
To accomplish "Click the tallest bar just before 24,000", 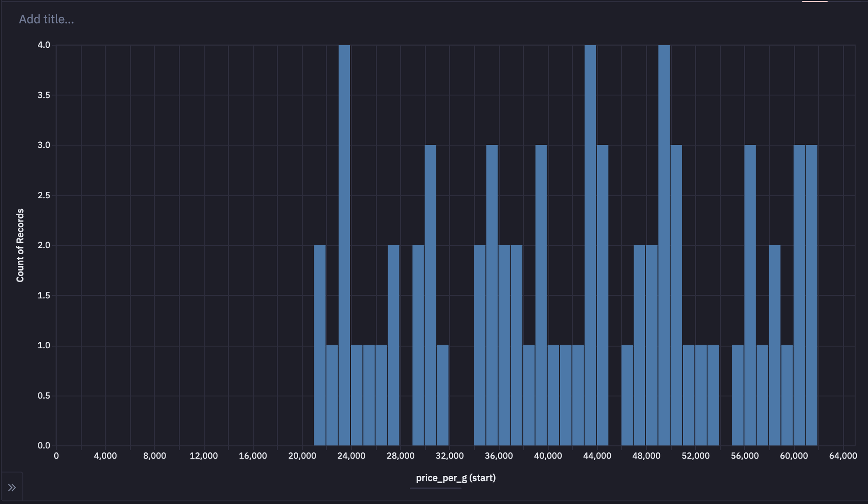I will (344, 245).
